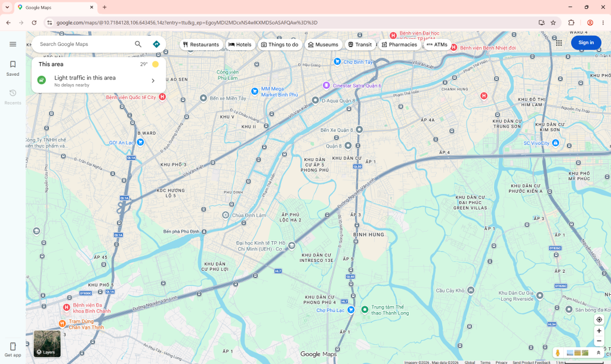Select the Google Maps browser tab
The height and width of the screenshot is (364, 611).
pyautogui.click(x=55, y=7)
